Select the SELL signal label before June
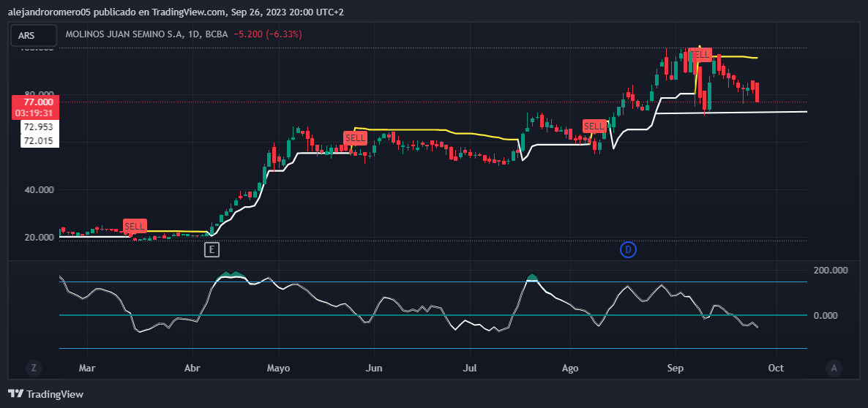This screenshot has width=868, height=408. 356,137
